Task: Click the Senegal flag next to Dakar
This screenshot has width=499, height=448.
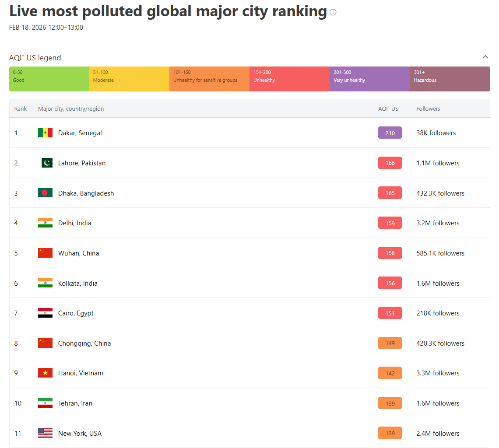Action: [x=45, y=133]
